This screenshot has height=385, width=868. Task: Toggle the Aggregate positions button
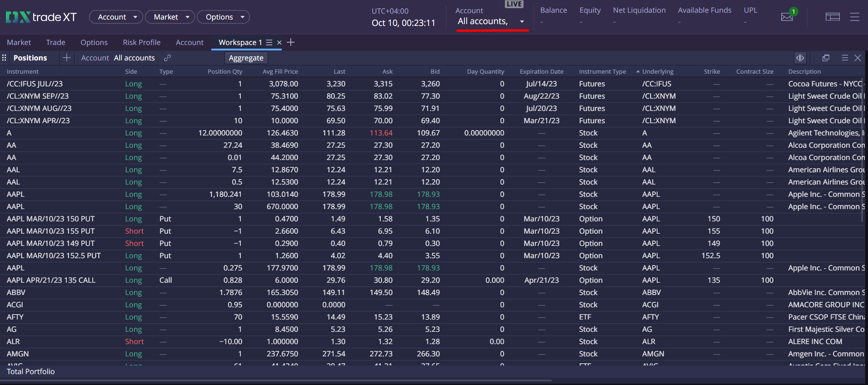[246, 58]
